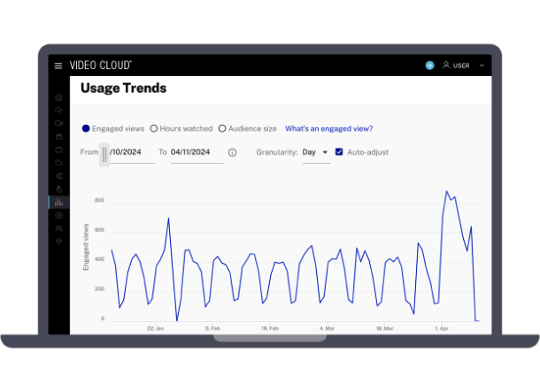Image resolution: width=540 pixels, height=392 pixels.
Task: Open the Live TV icon in sidebar
Action: [x=59, y=150]
